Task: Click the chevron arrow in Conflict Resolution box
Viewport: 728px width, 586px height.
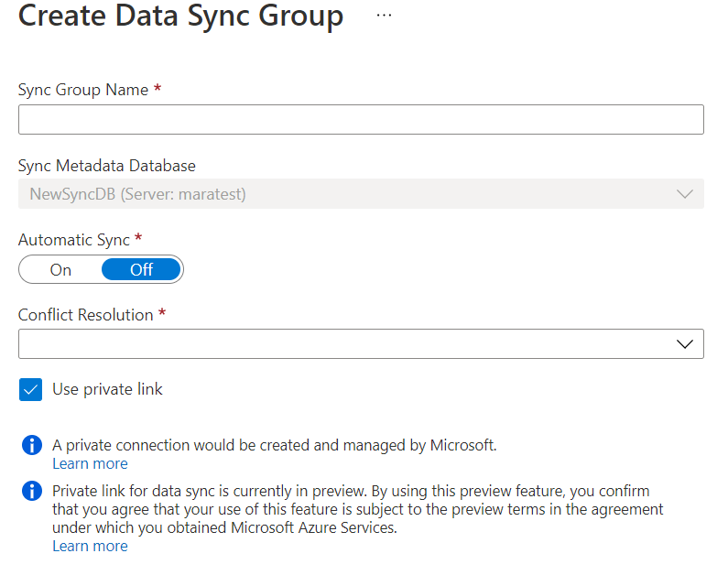Action: pyautogui.click(x=684, y=343)
